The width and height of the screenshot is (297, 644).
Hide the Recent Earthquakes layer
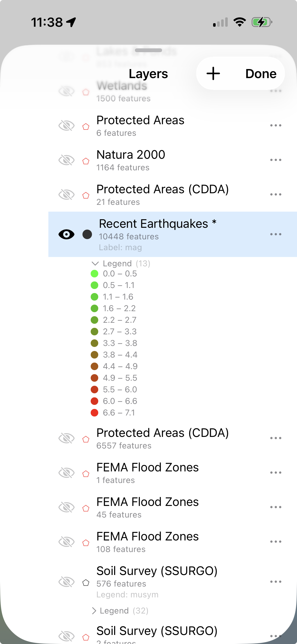(66, 234)
